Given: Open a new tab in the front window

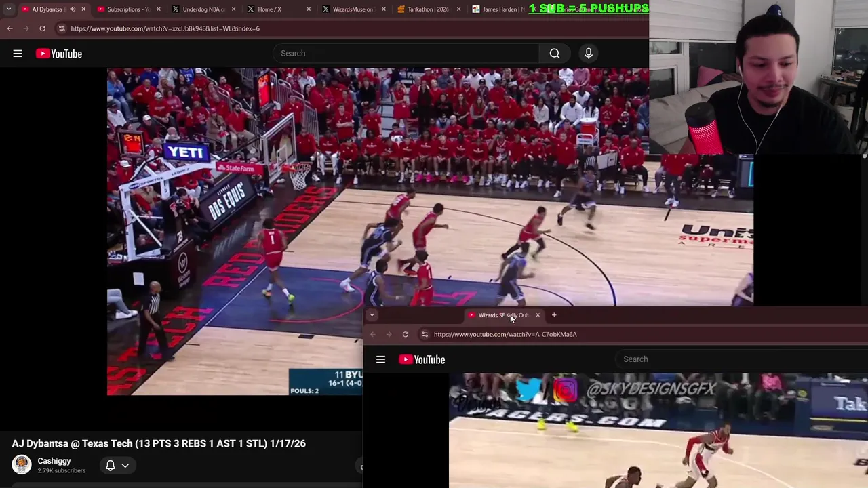Looking at the screenshot, I should pyautogui.click(x=554, y=315).
